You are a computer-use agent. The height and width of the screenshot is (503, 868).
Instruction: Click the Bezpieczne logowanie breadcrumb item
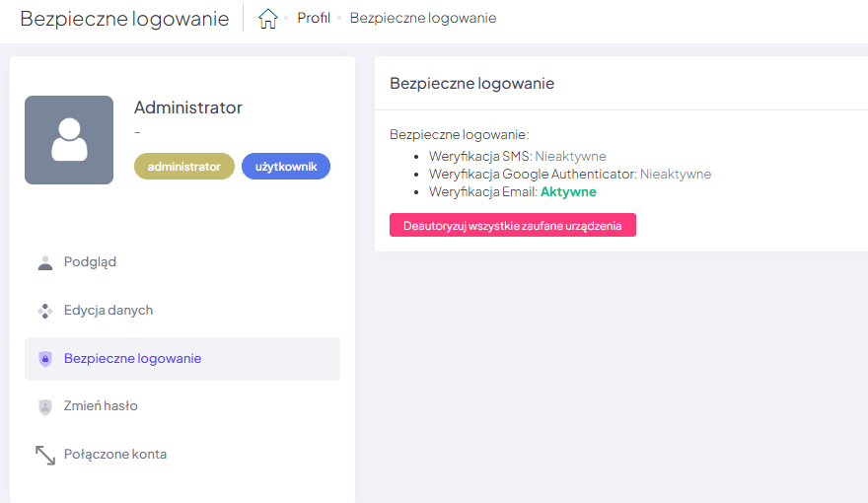click(x=422, y=19)
